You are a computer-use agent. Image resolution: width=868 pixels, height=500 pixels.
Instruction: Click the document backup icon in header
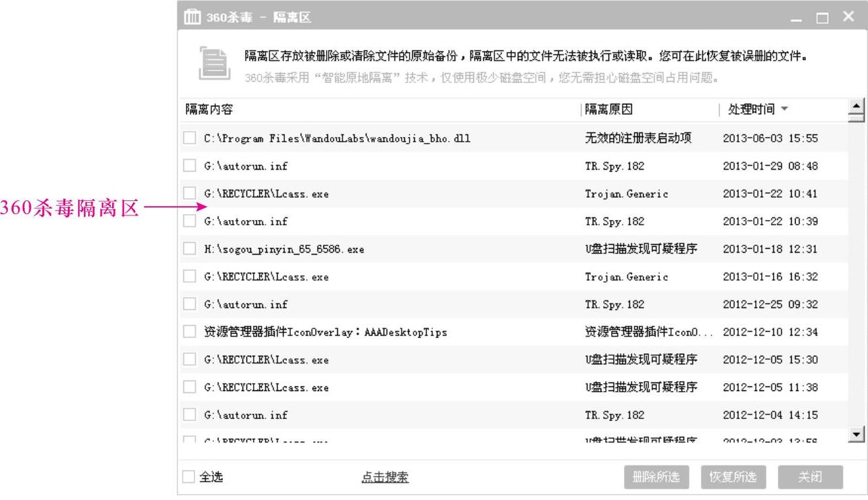[x=214, y=63]
